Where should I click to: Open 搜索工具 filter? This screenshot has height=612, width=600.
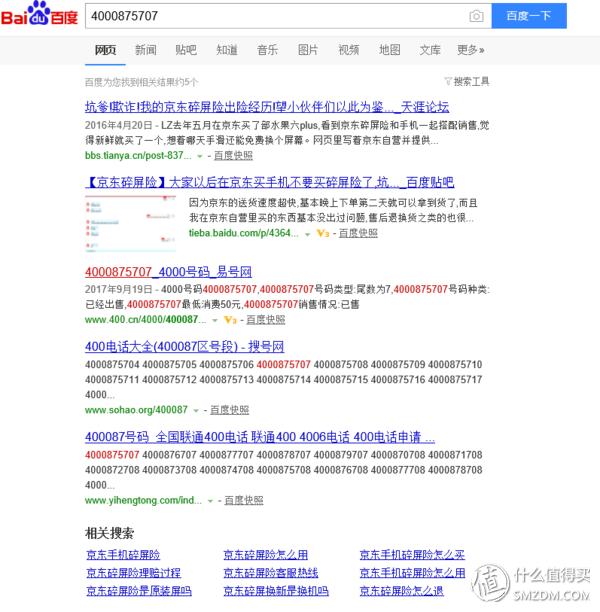click(x=467, y=82)
